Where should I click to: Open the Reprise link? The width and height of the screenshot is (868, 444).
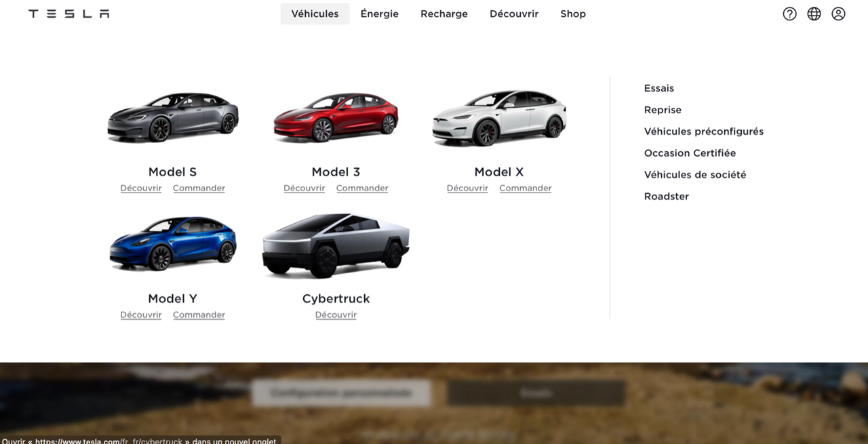coord(663,110)
